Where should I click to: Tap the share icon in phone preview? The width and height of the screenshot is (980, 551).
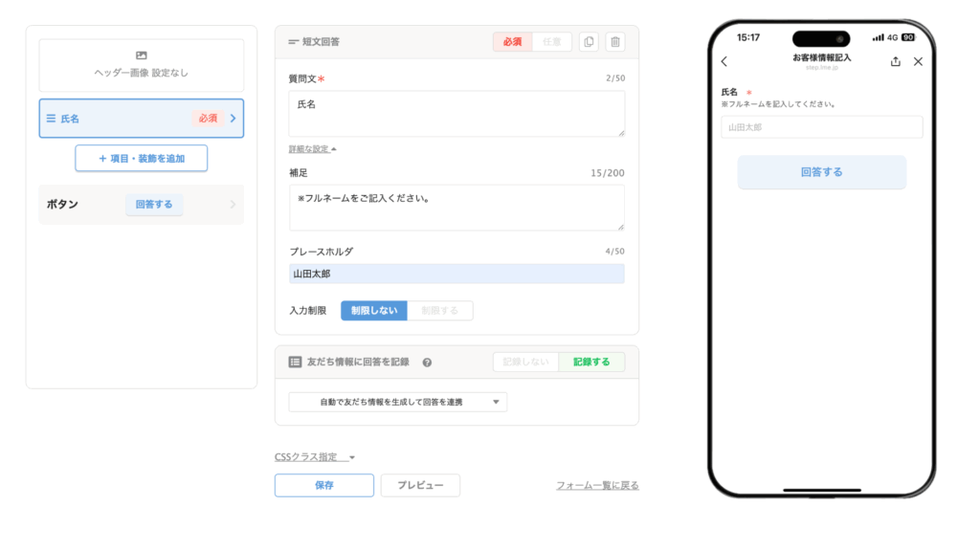click(895, 61)
